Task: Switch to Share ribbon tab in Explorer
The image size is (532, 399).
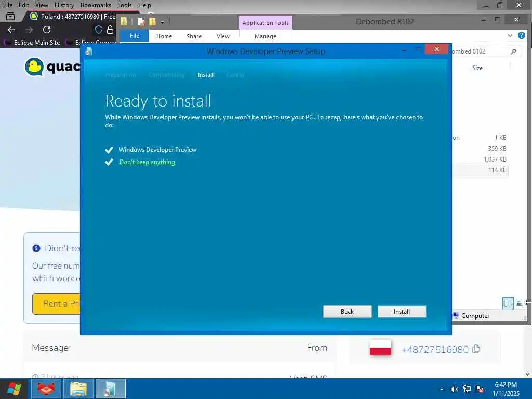Action: click(x=194, y=36)
